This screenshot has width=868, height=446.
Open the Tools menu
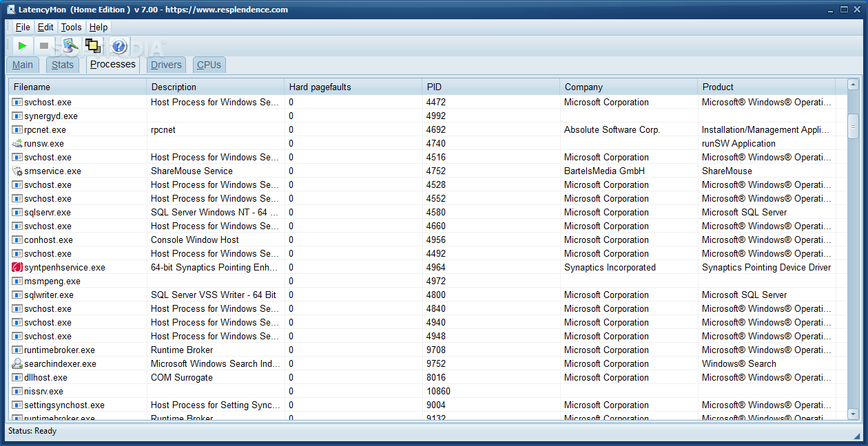tap(71, 27)
